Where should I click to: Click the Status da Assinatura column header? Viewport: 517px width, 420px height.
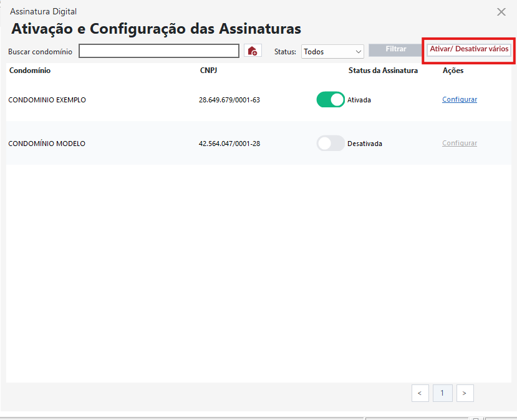[x=383, y=71]
